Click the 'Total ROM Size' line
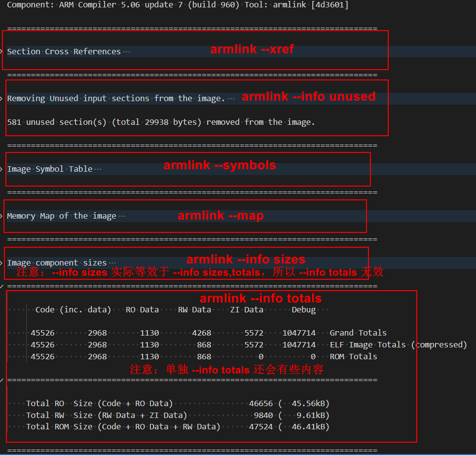 click(178, 427)
